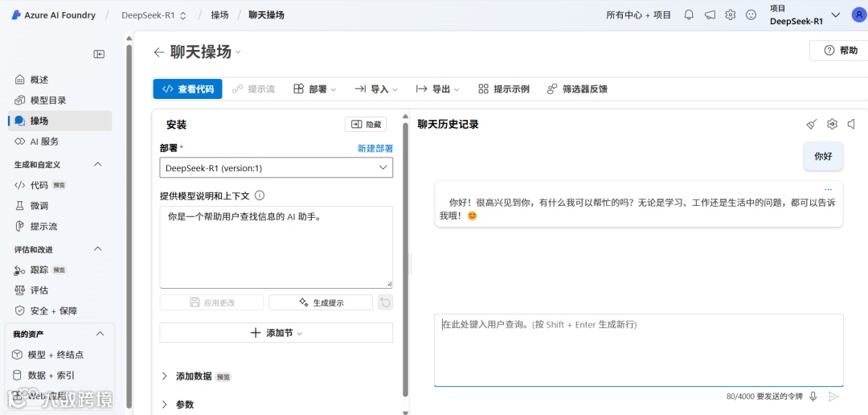Select 操场 in the sidebar
This screenshot has height=415, width=868.
coord(59,121)
